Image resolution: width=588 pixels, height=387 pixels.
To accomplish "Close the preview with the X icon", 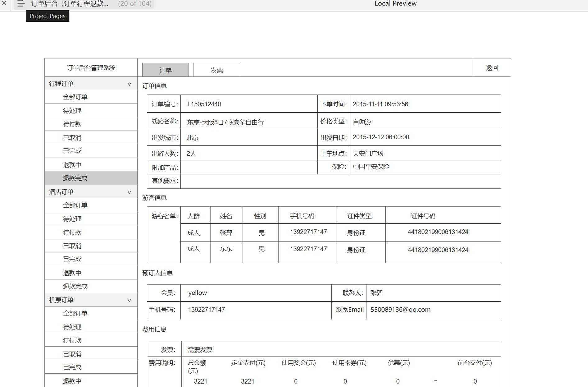I will click(x=4, y=3).
